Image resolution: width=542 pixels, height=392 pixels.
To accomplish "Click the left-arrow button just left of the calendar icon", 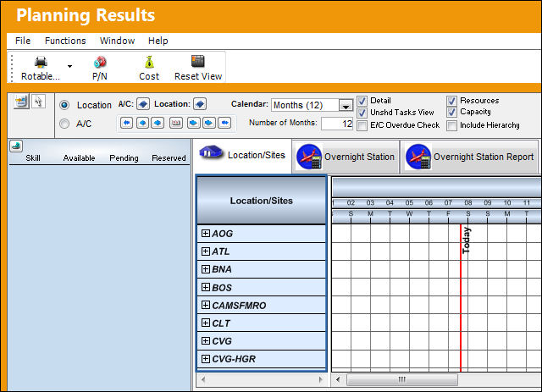I will click(x=158, y=123).
